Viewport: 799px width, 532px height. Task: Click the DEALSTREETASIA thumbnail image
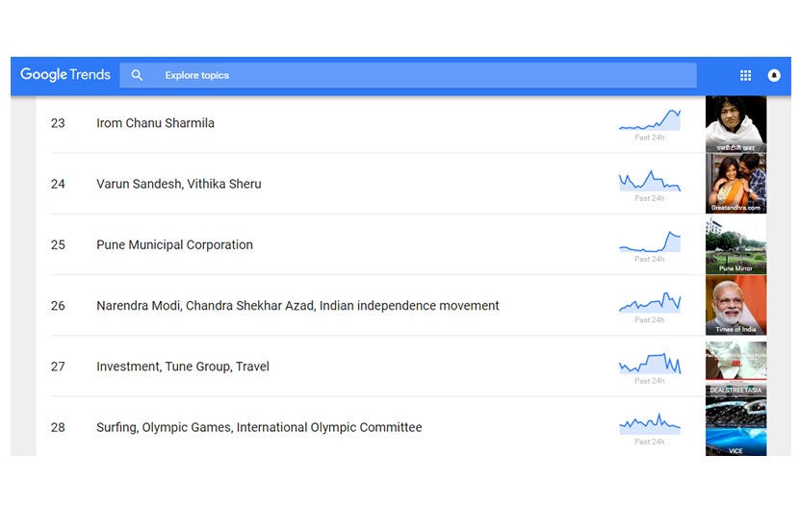735,367
